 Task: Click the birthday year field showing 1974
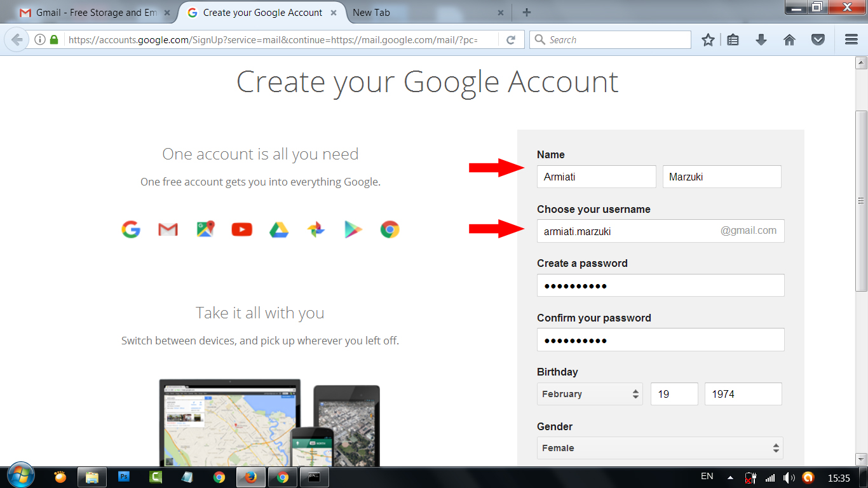(743, 394)
